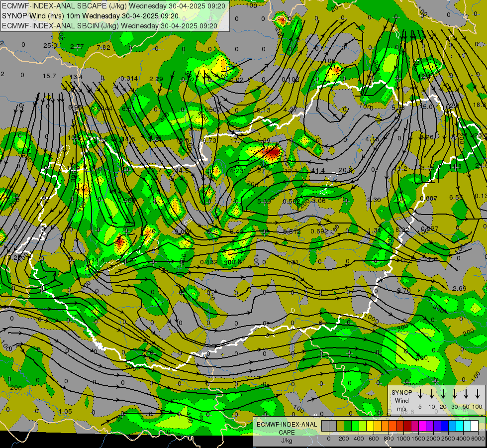Click the '1000' tick on CAPE color scale
This screenshot has height=448, width=487.
(403, 439)
